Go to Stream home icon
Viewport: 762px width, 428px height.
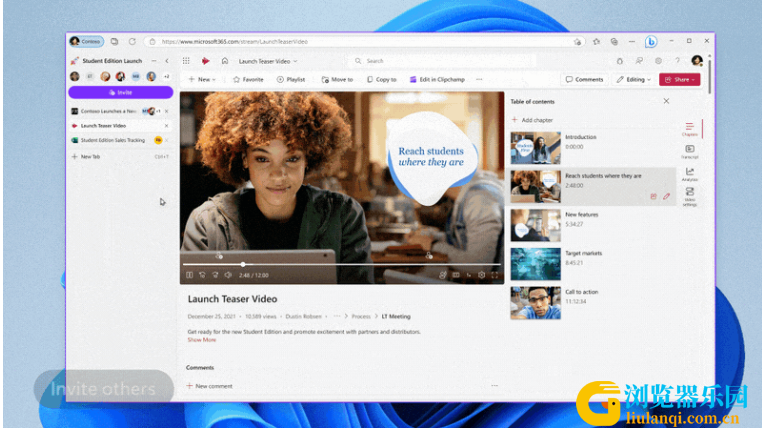tap(225, 61)
